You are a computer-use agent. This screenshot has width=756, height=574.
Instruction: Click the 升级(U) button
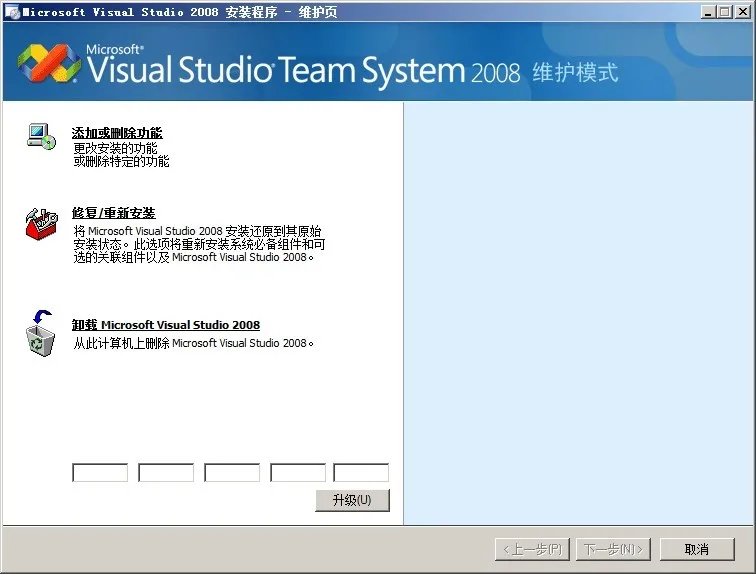pyautogui.click(x=352, y=500)
